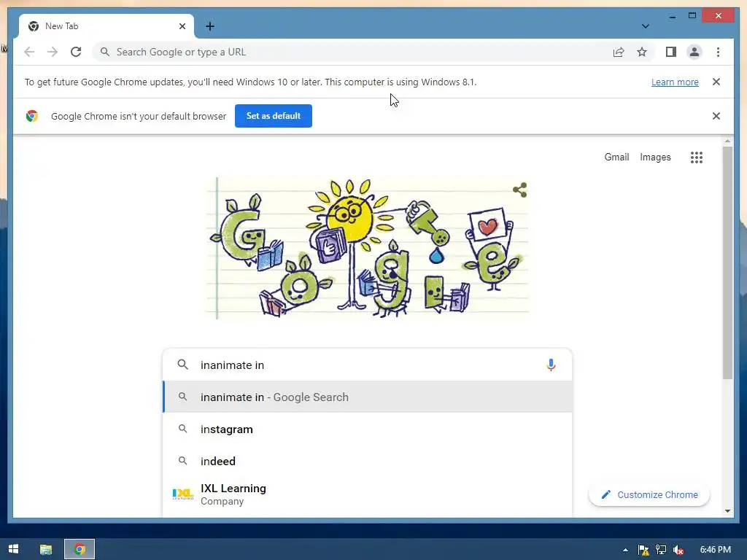Open Gmail link
The height and width of the screenshot is (560, 747).
click(x=616, y=157)
